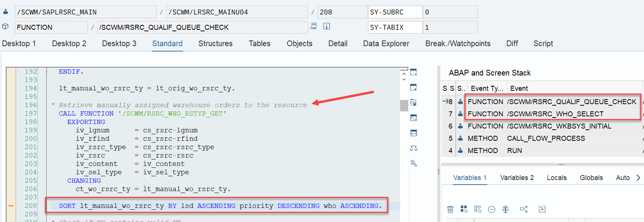This screenshot has height=222, width=644.
Task: Click the '/SCWM/RSRC_WHO_RSTYP_GET' string in code
Action: [x=172, y=114]
